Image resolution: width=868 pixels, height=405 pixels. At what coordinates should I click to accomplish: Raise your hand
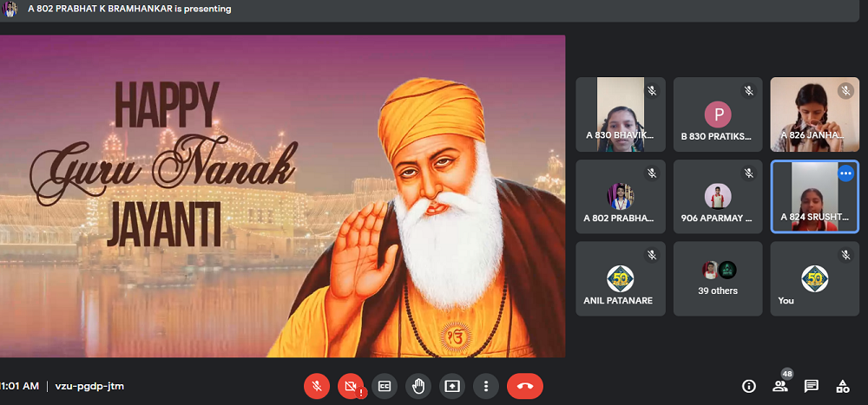[418, 386]
